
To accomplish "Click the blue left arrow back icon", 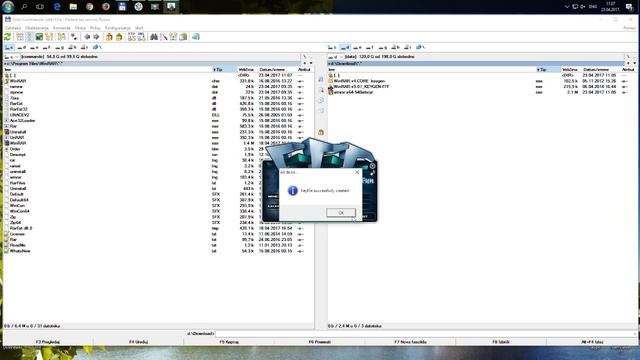I will click(87, 37).
